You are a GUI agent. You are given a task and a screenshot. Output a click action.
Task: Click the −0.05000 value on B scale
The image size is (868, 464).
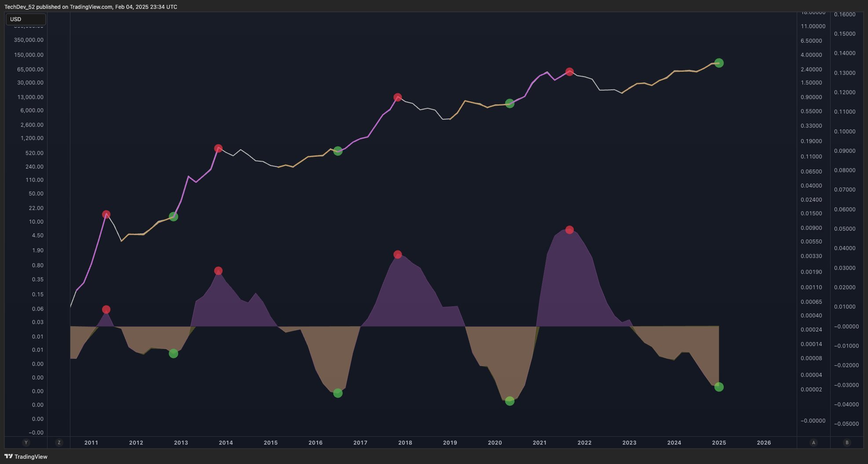pos(846,424)
